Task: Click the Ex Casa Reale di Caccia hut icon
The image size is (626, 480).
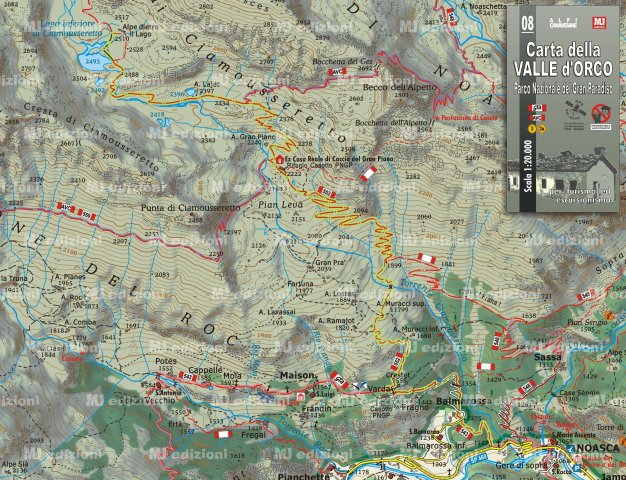Action: [278, 159]
